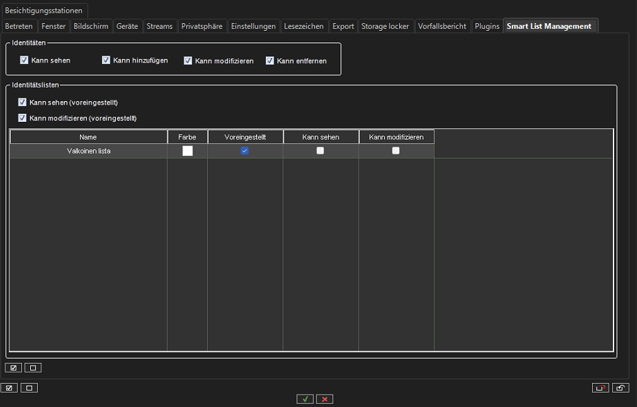Switch to the Einstellungen tab

pyautogui.click(x=254, y=26)
